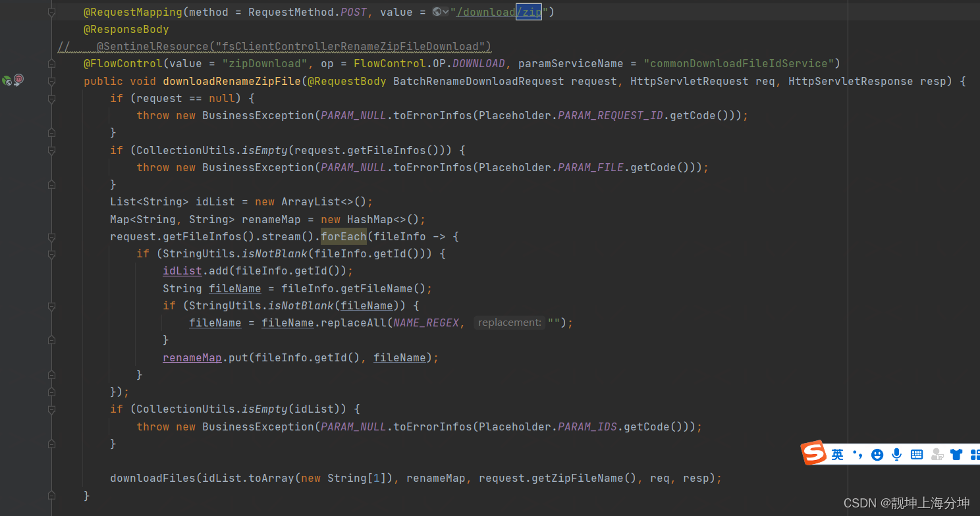Click the @ResponseBody annotation
The height and width of the screenshot is (516, 980).
pyautogui.click(x=126, y=30)
